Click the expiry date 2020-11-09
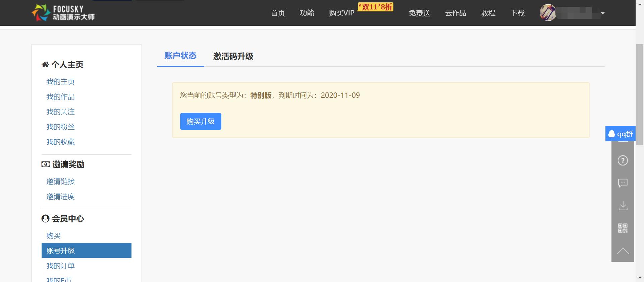 coord(340,95)
